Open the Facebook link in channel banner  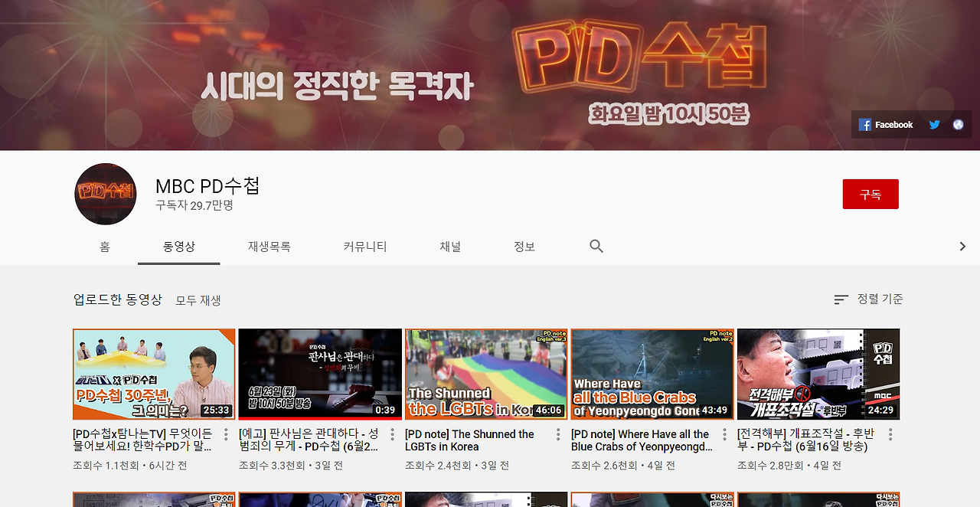tap(886, 125)
